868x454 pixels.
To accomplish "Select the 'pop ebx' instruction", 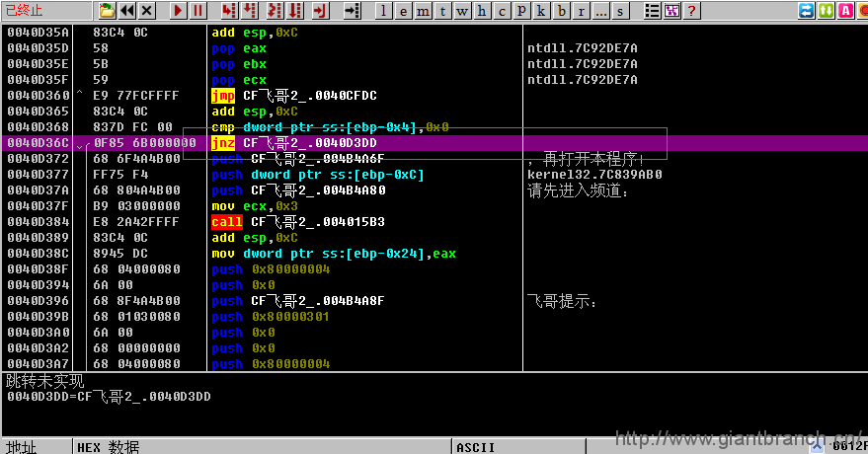I will (x=239, y=64).
